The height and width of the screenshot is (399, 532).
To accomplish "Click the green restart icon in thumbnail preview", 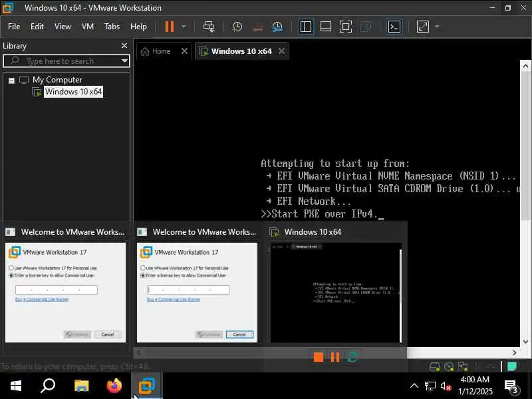I will 352,357.
